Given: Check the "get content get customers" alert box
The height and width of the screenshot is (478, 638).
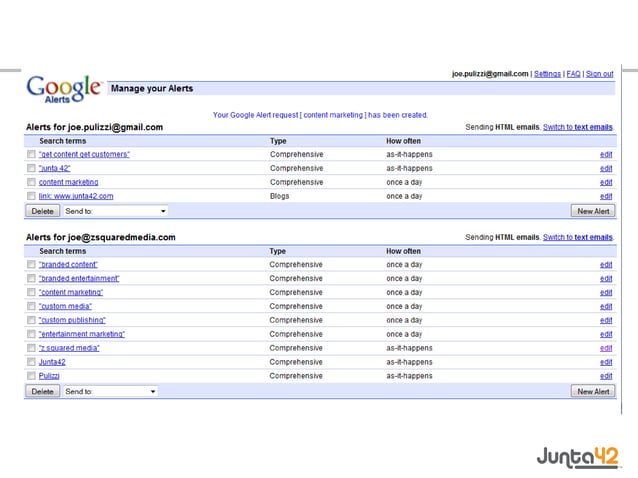Looking at the screenshot, I should tap(31, 154).
